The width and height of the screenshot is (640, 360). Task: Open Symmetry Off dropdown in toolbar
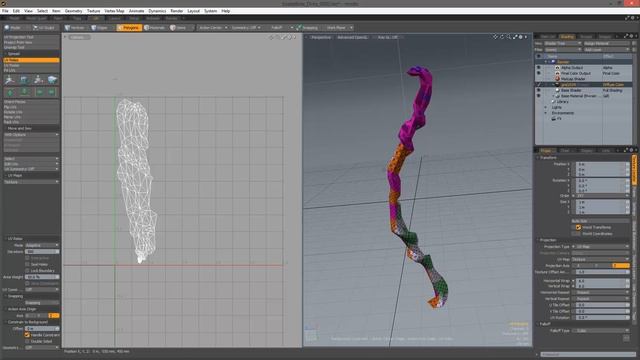246,28
